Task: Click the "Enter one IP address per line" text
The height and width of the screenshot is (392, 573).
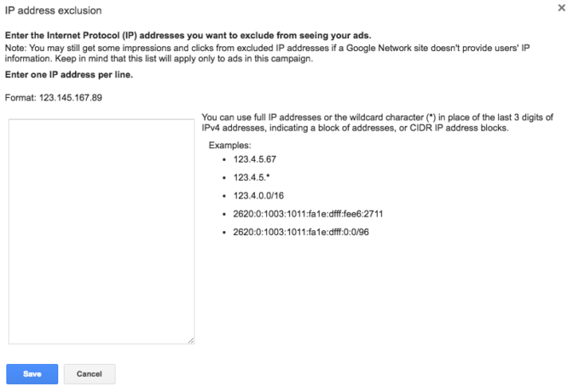Action: point(68,75)
